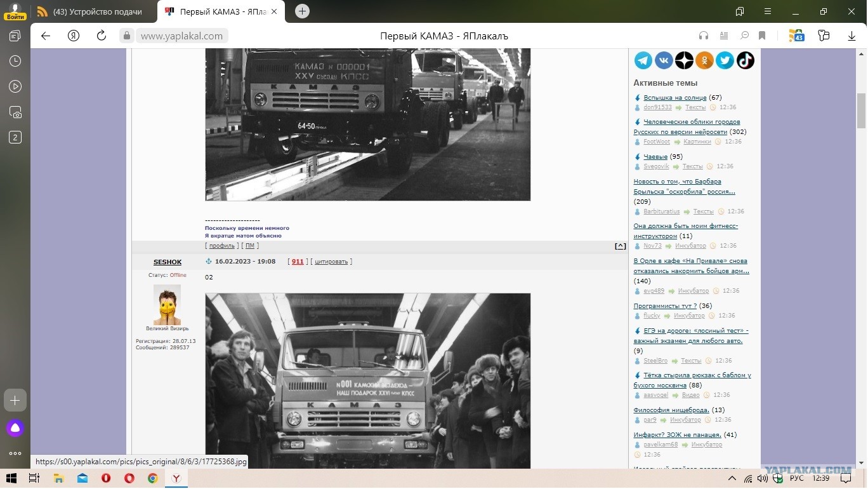The height and width of the screenshot is (489, 868).
Task: Open File Explorer from the taskbar
Action: coord(58,478)
